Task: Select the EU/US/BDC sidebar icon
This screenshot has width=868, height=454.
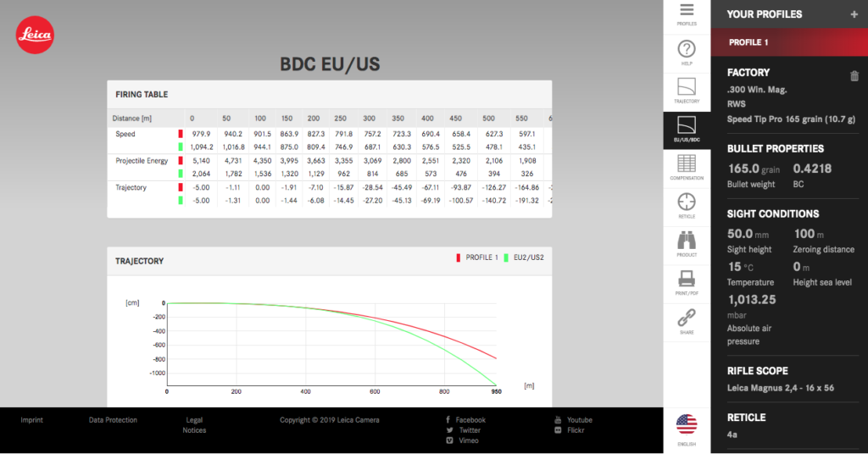Action: click(x=687, y=125)
